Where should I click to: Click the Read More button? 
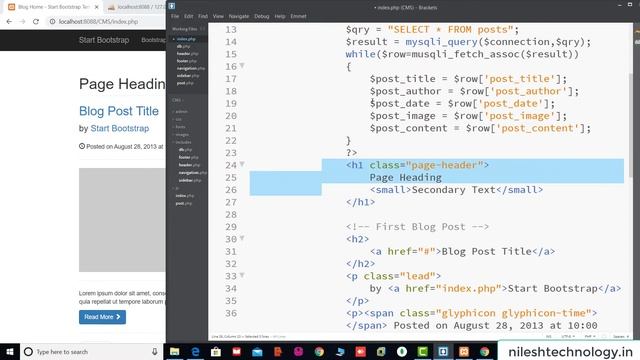point(102,317)
